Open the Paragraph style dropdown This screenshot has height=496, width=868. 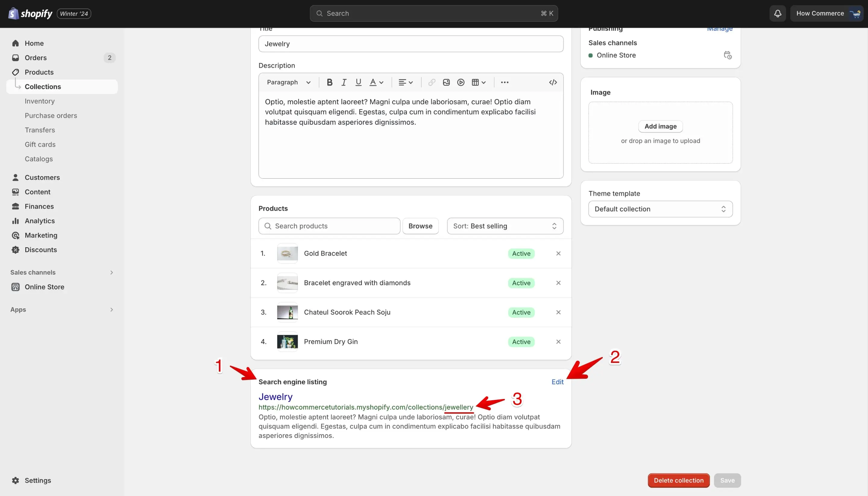[x=288, y=82]
